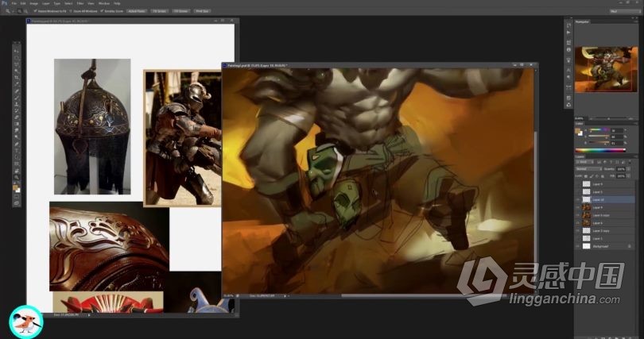Click lock all icon in Layers
This screenshot has height=339, width=644.
(x=603, y=176)
